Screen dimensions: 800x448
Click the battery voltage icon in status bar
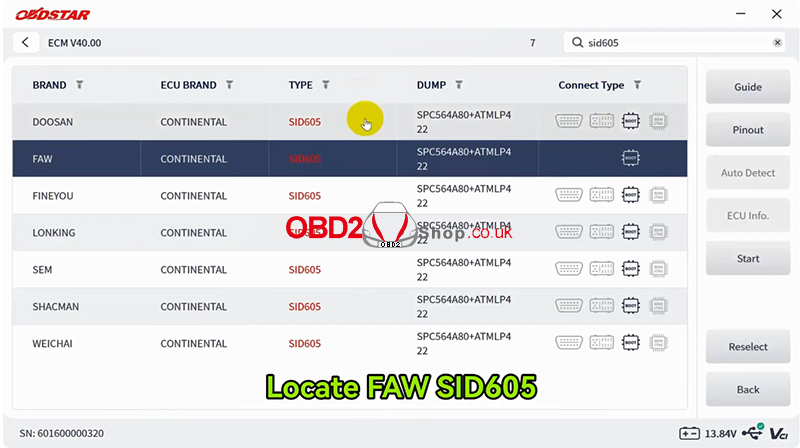click(689, 434)
